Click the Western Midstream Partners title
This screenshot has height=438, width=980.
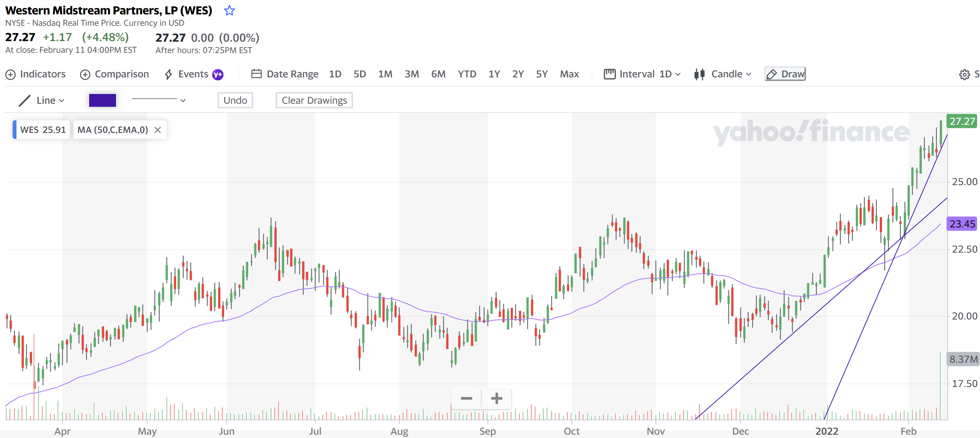(x=109, y=10)
